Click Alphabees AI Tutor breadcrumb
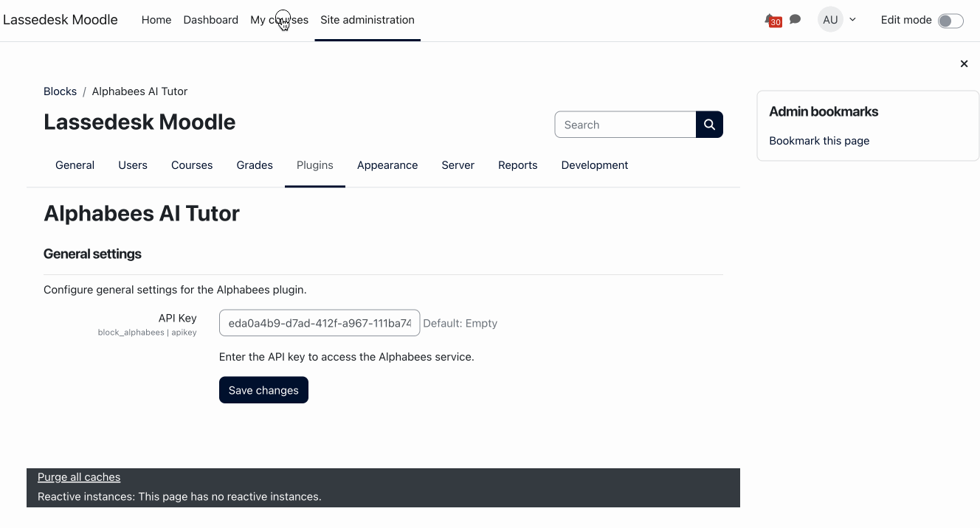980x528 pixels. pyautogui.click(x=139, y=91)
